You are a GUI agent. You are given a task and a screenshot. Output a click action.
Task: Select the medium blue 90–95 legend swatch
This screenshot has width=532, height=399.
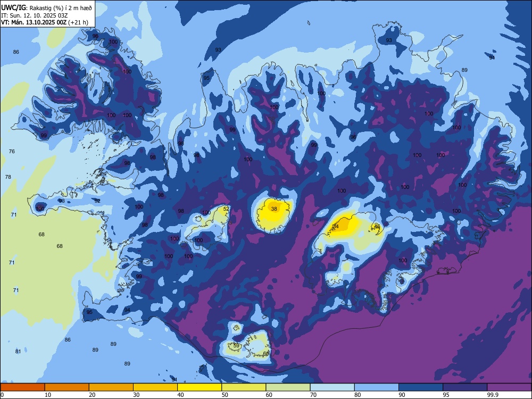(421, 387)
